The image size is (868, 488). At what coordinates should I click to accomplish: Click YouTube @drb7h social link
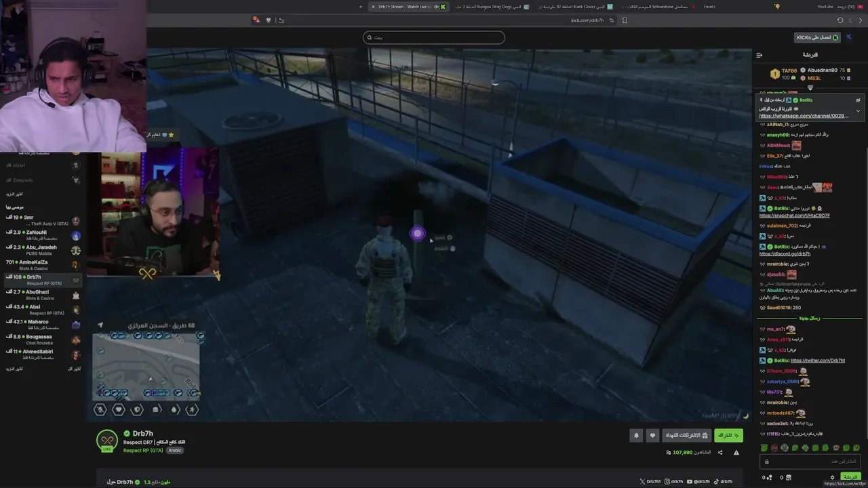point(698,482)
